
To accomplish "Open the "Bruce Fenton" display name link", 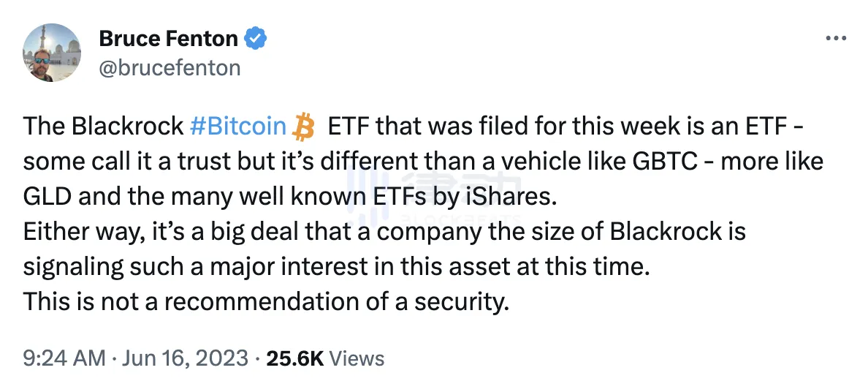I will coord(170,39).
